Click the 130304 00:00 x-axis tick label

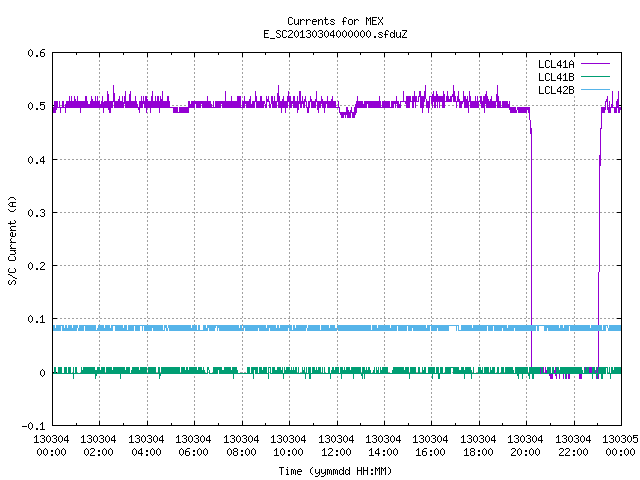coord(51,446)
